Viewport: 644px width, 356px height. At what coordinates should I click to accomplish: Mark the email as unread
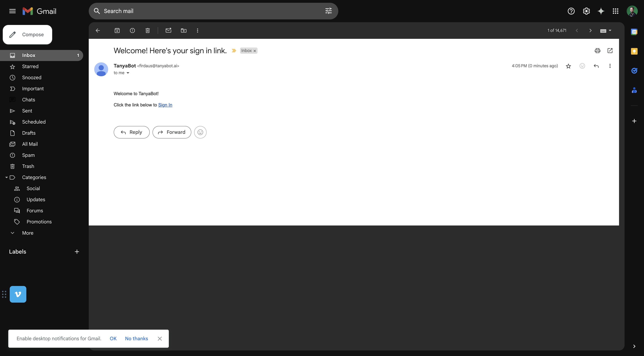[x=168, y=31]
